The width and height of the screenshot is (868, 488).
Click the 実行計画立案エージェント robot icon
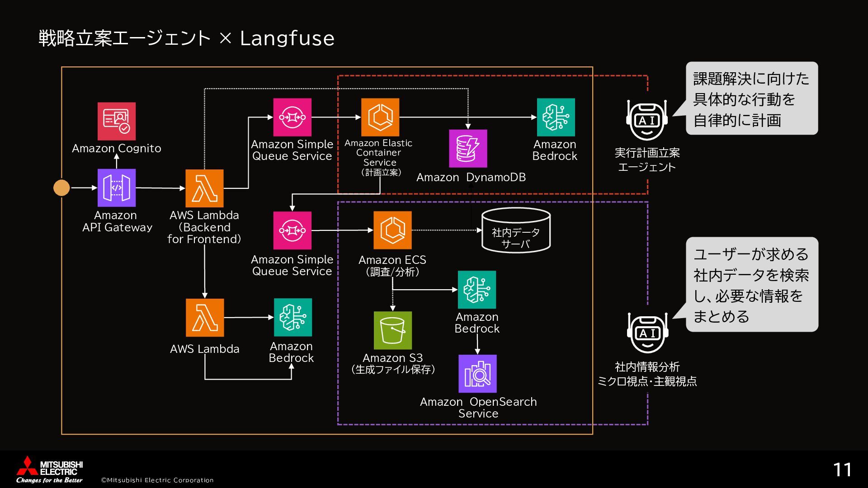tap(647, 120)
